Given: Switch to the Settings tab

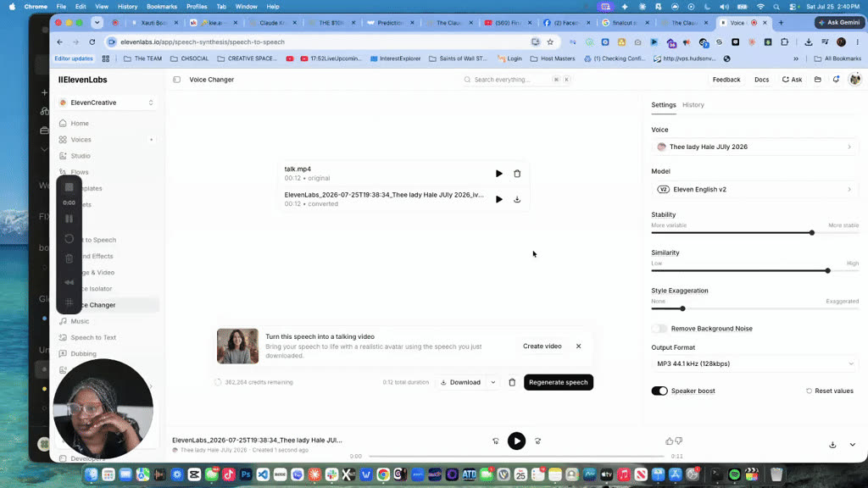Looking at the screenshot, I should pos(663,104).
